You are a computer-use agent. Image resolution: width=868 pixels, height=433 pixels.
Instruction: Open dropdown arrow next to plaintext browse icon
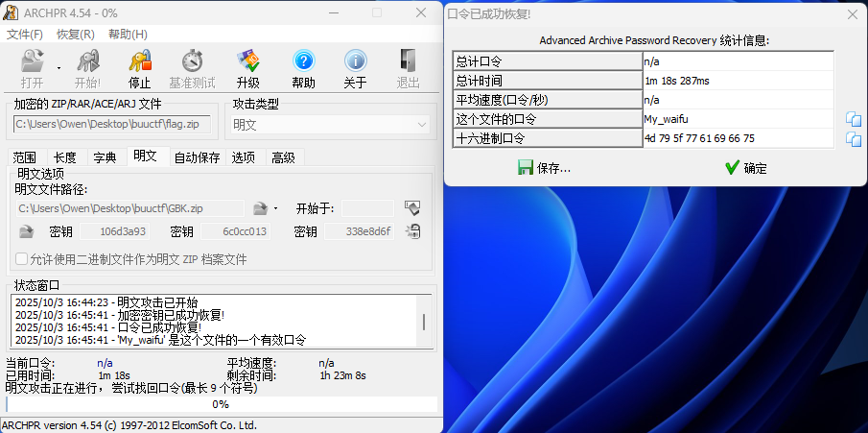(275, 209)
